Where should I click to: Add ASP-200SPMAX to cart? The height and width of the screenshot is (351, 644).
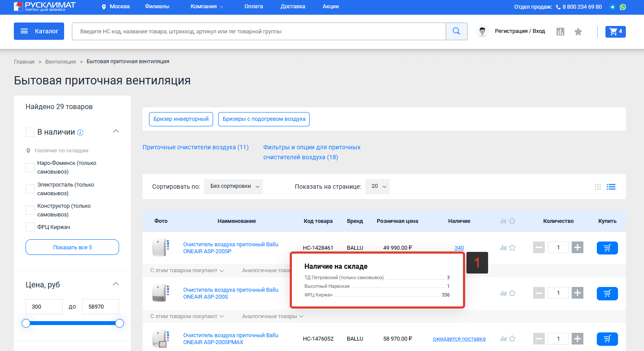(607, 339)
